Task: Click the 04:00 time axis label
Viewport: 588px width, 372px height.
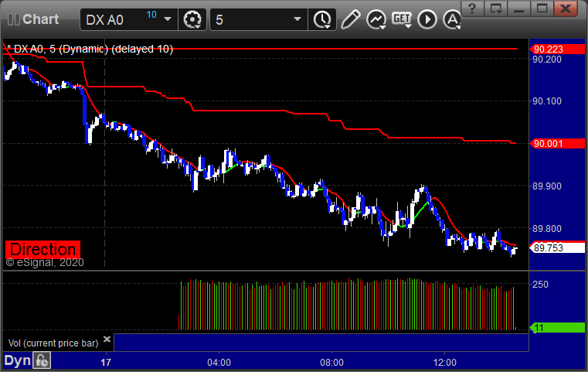Action: click(219, 363)
